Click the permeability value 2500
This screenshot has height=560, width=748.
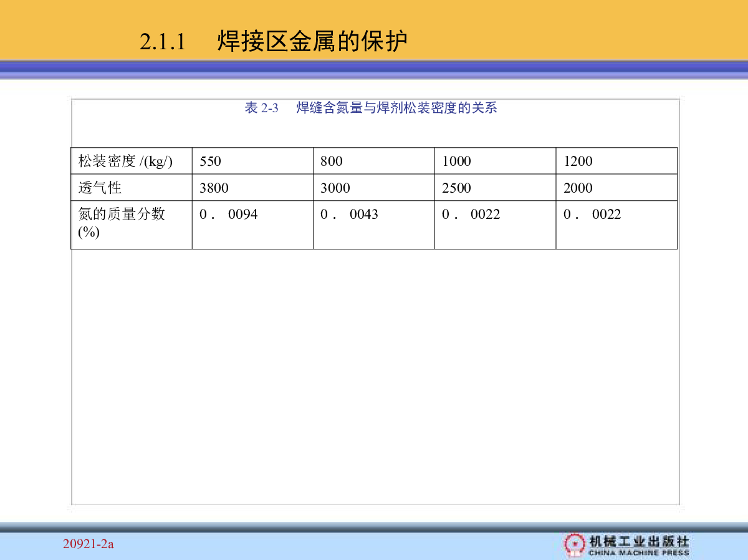click(456, 188)
